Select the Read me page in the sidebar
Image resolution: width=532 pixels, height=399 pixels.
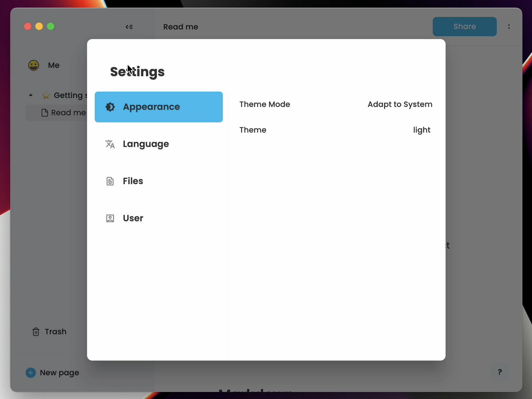pyautogui.click(x=57, y=113)
